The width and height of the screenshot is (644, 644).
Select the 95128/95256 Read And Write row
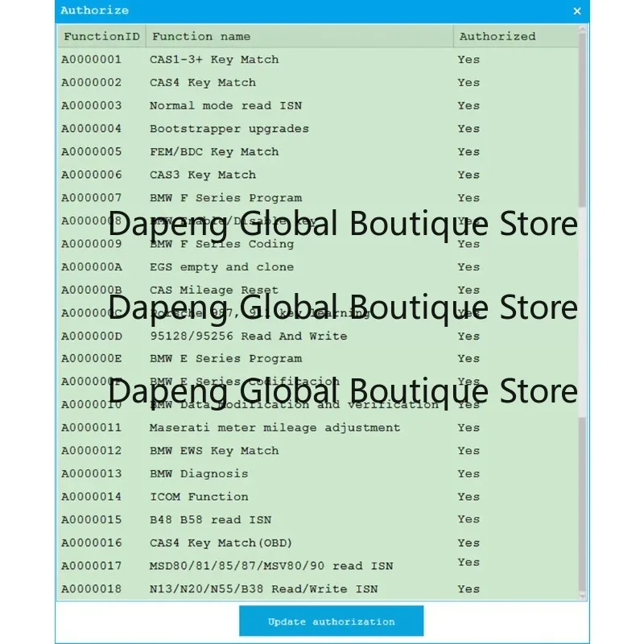pyautogui.click(x=318, y=336)
